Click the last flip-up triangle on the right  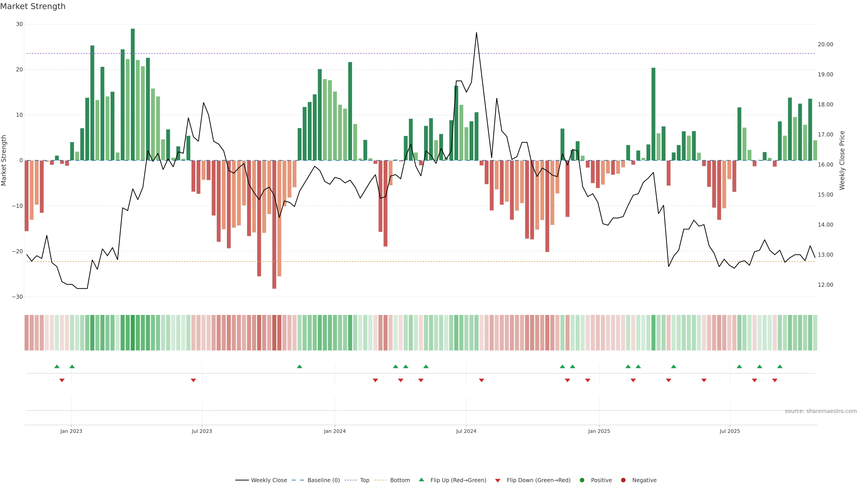[780, 366]
